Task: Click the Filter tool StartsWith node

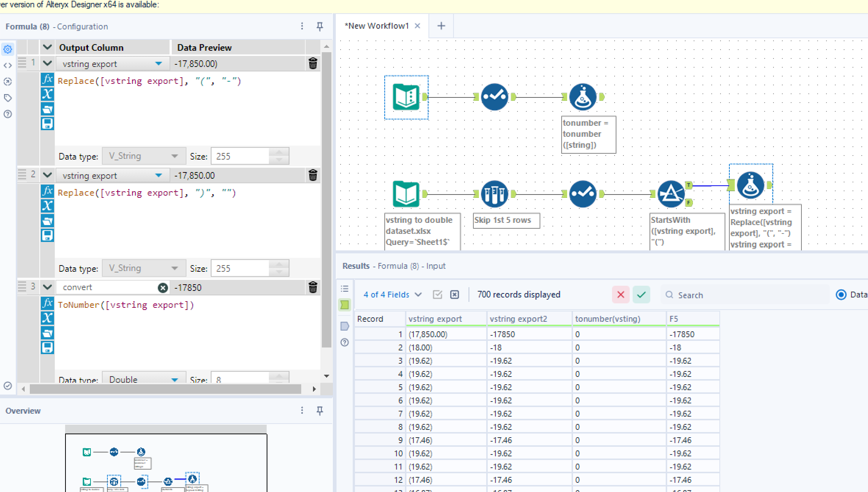Action: tap(670, 194)
